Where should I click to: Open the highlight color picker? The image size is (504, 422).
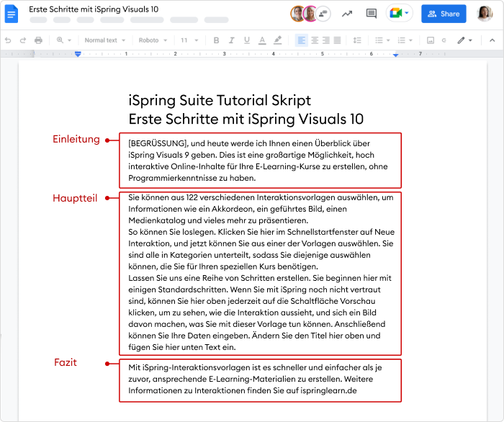[x=277, y=40]
